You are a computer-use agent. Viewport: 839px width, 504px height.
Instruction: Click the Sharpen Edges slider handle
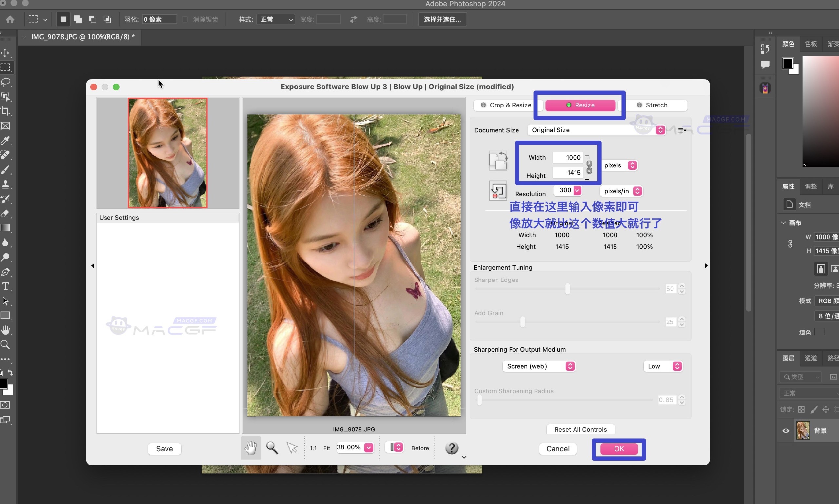(x=567, y=289)
